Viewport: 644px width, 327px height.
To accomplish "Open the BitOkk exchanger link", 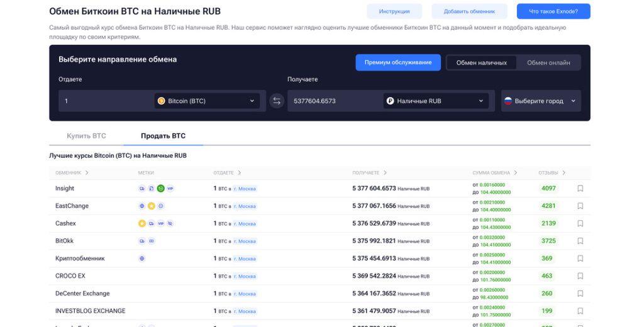I will coord(65,241).
